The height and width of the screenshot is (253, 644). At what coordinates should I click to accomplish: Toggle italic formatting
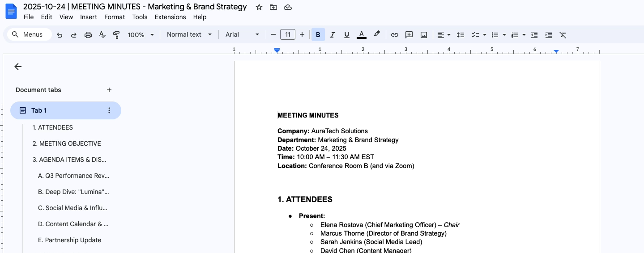coord(333,34)
